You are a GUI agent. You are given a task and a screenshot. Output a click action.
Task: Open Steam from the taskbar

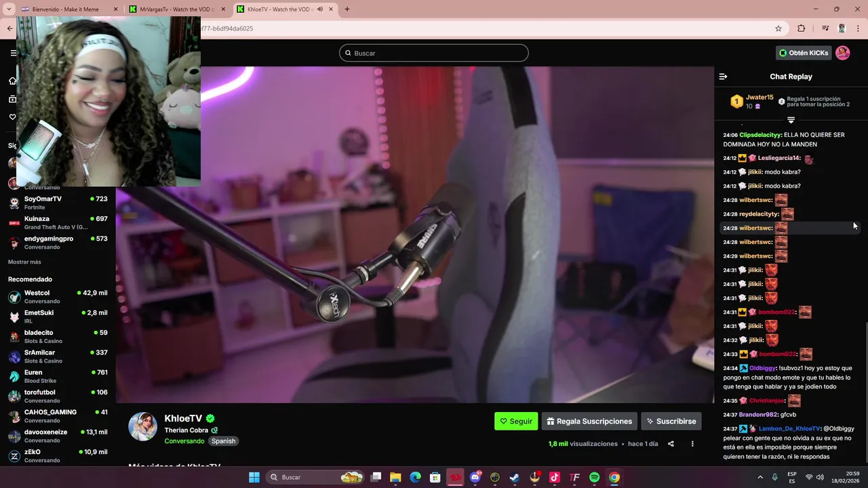tap(515, 477)
